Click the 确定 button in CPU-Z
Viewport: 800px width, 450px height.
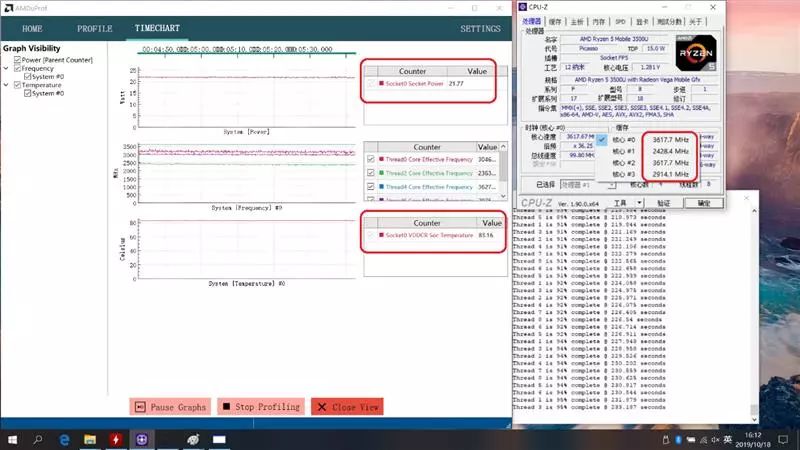704,203
